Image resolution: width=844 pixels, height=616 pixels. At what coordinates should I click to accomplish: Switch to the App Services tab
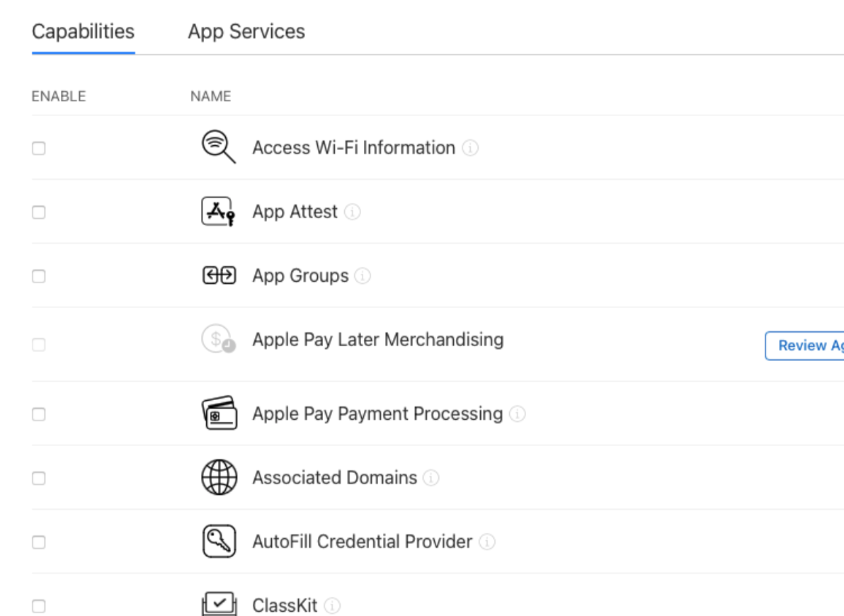click(x=246, y=32)
